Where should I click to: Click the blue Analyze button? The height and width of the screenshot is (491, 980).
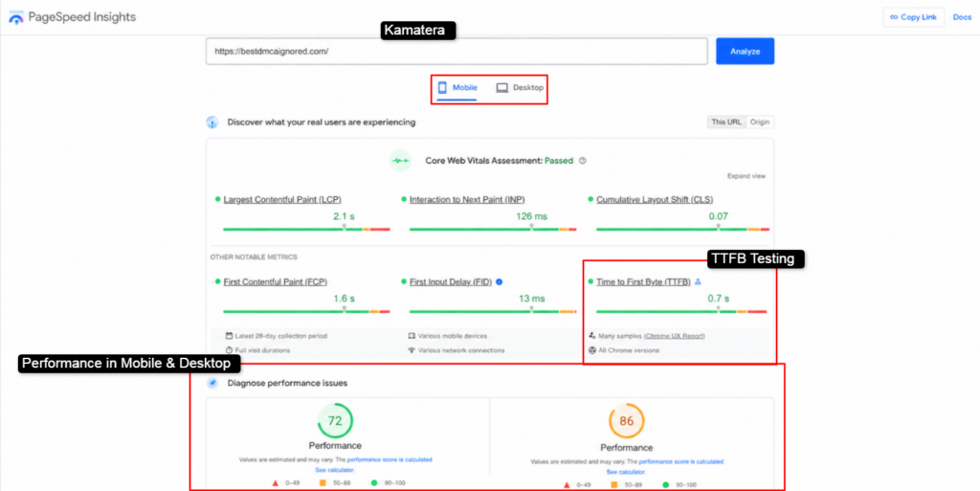click(x=745, y=52)
